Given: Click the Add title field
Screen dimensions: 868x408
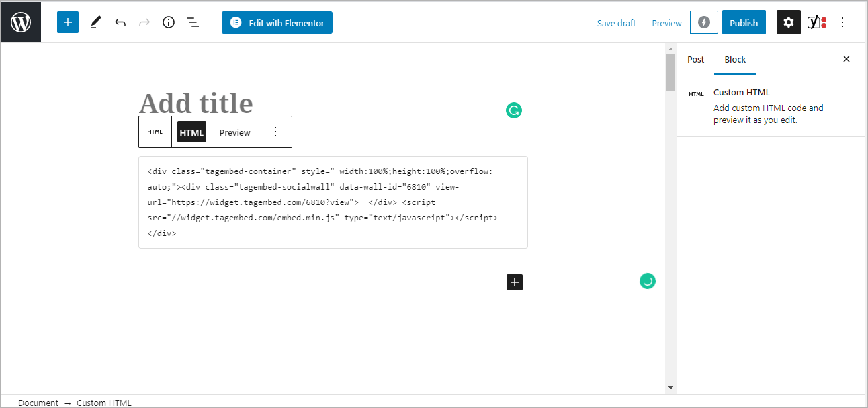Looking at the screenshot, I should coord(333,103).
